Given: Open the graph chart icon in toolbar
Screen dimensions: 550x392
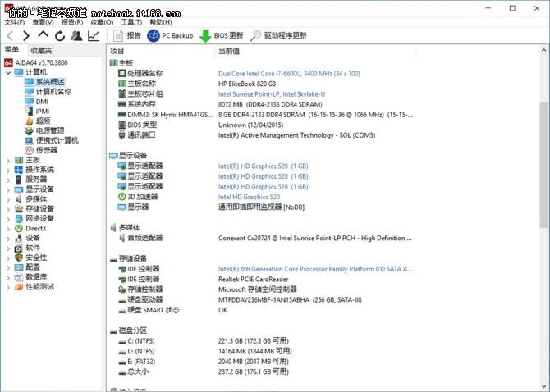Looking at the screenshot, I should pos(94,35).
